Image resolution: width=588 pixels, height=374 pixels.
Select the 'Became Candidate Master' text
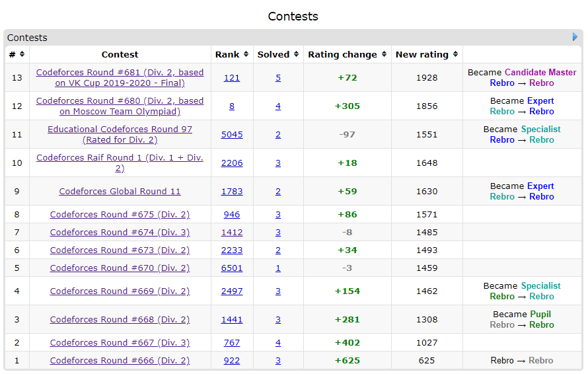(x=522, y=73)
